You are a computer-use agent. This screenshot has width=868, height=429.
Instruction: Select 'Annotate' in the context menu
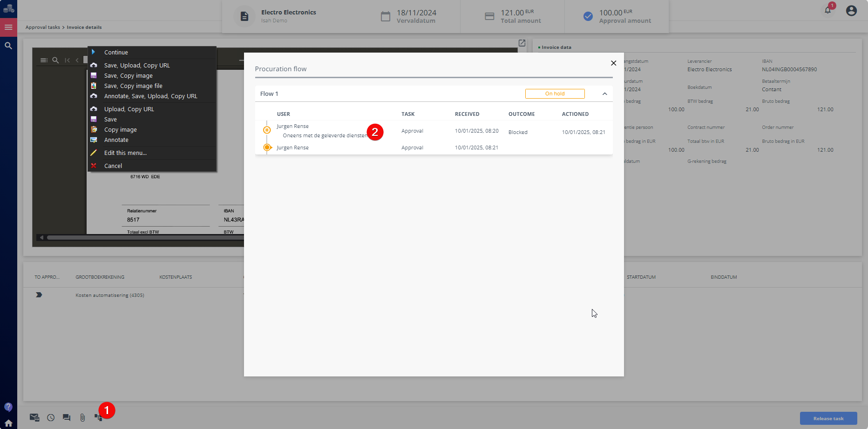(x=116, y=140)
